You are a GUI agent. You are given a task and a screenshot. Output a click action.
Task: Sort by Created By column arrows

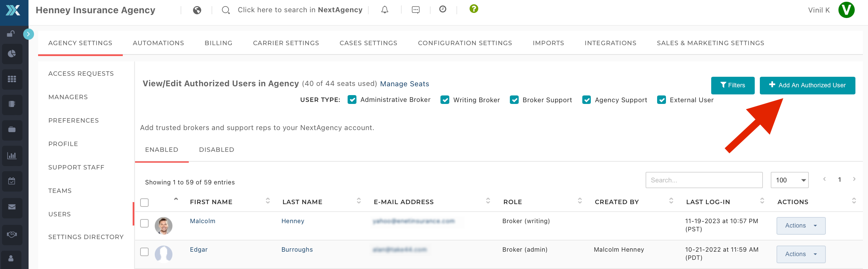click(x=671, y=201)
